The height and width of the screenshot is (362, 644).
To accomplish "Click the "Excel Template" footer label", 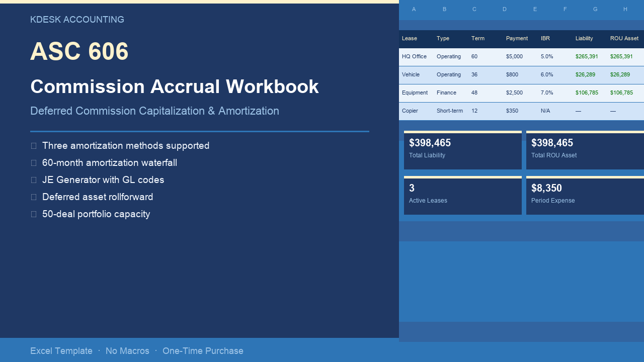I will (x=61, y=351).
